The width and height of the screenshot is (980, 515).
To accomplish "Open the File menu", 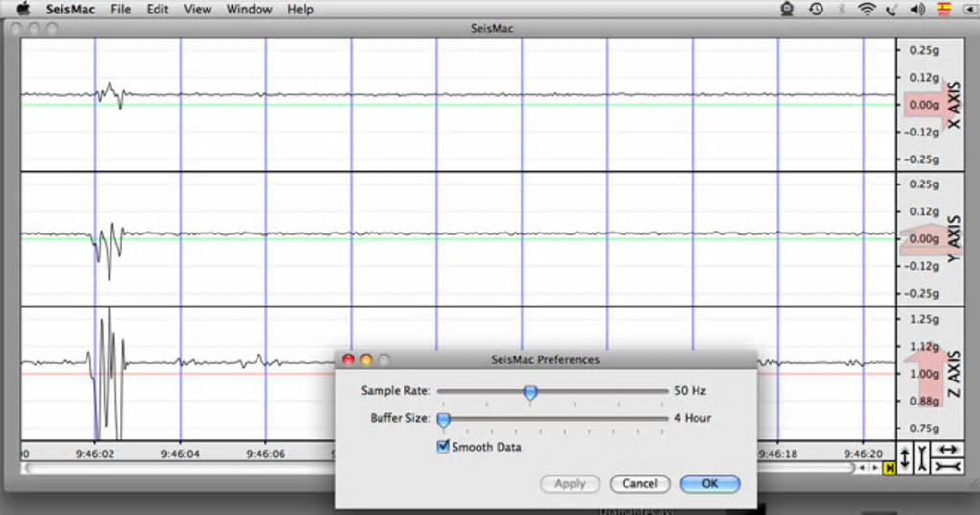I will [x=121, y=10].
